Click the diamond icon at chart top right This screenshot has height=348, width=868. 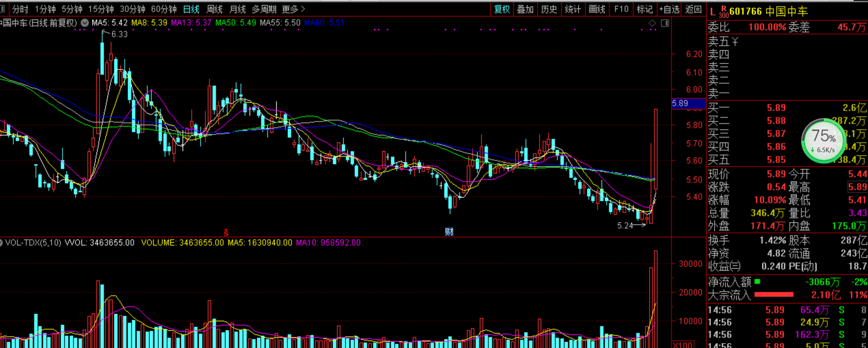652,23
